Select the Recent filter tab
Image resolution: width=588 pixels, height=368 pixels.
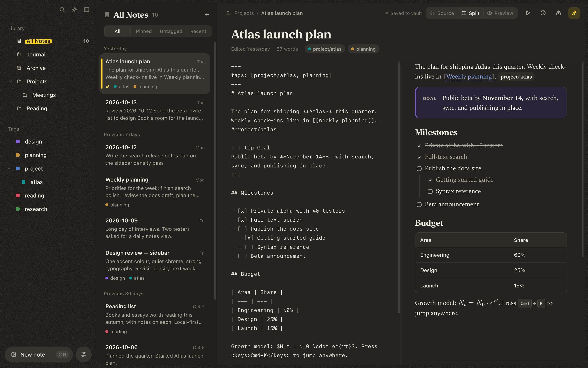tap(198, 31)
